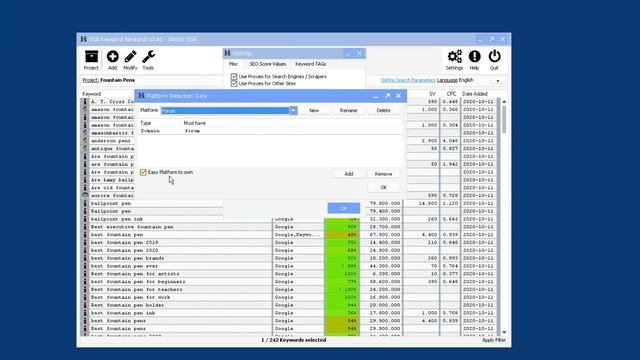Viewport: 640px width, 360px height.
Task: Click the Project label link
Action: (x=91, y=80)
